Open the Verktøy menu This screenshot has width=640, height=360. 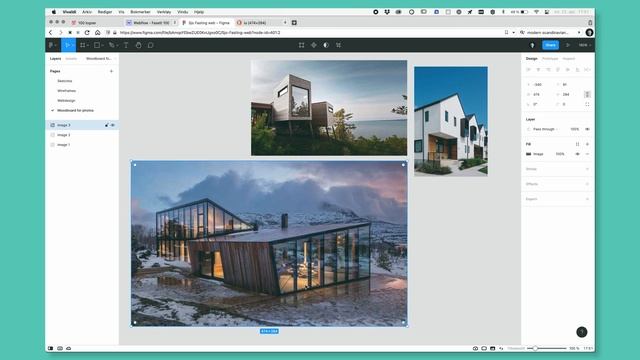(164, 12)
